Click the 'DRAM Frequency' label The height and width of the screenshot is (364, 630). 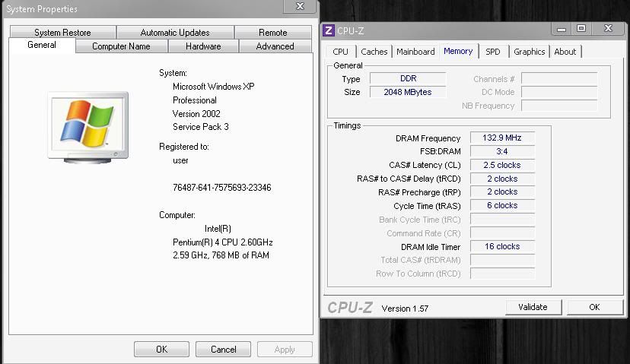pyautogui.click(x=428, y=138)
